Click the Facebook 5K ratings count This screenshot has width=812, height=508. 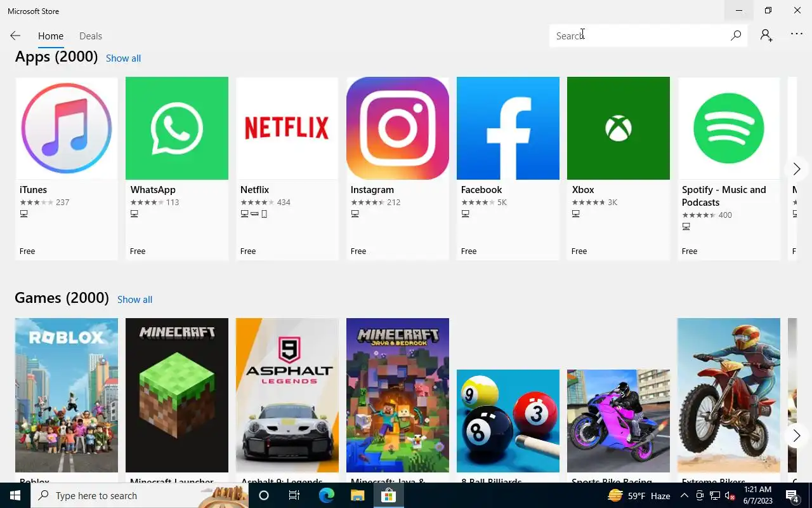coord(502,203)
